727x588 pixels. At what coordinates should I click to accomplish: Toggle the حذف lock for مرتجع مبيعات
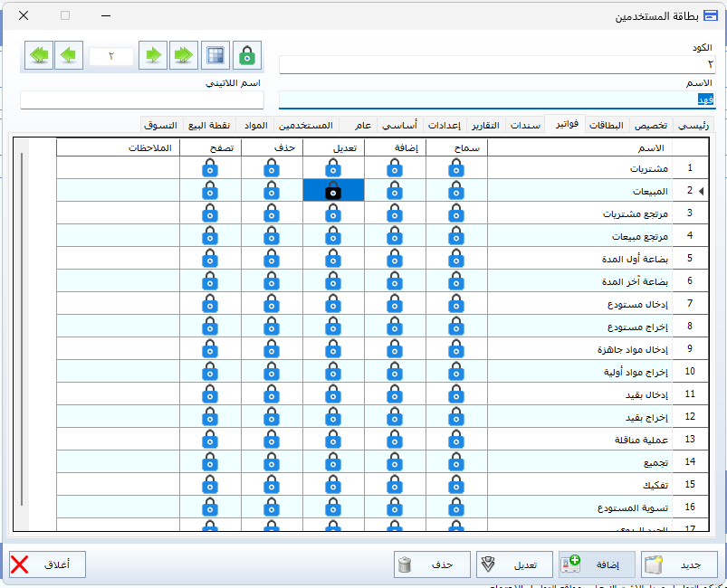pos(272,236)
